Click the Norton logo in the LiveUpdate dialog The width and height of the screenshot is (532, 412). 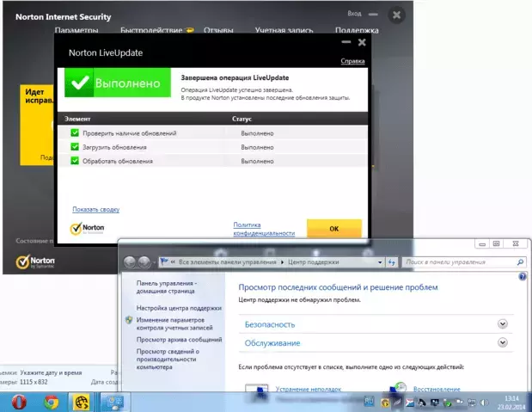(x=87, y=229)
